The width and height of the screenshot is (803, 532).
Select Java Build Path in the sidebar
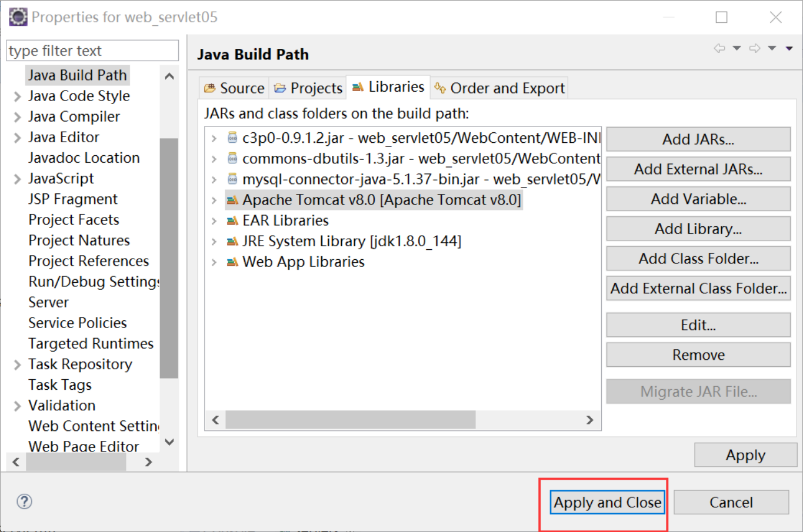tap(77, 75)
